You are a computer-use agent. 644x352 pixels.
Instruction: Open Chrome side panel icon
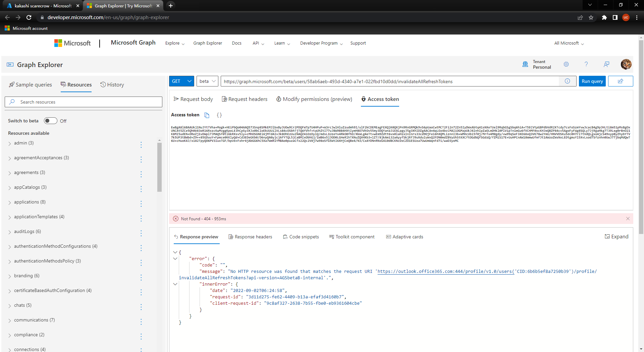(615, 17)
